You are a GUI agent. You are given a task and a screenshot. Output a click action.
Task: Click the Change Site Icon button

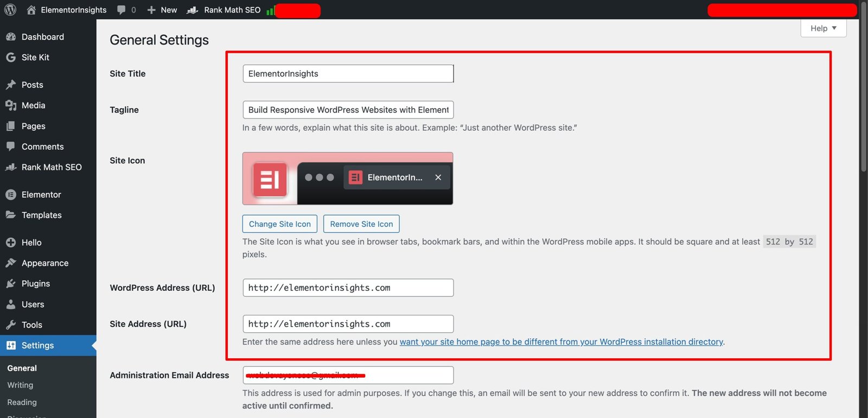279,224
